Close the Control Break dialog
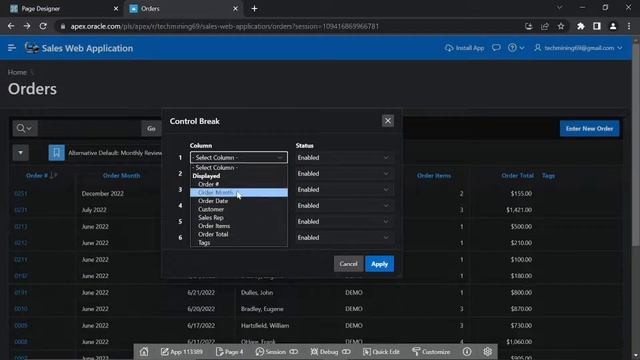Viewport: 640px width, 360px height. 388,121
